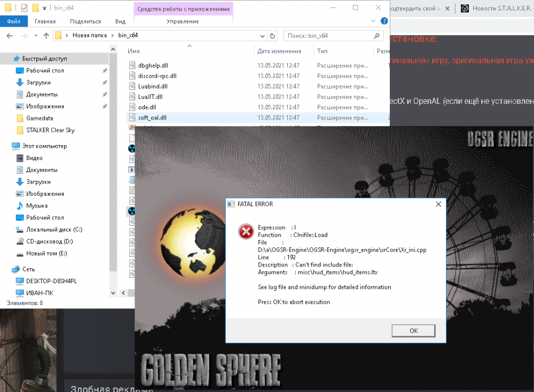Close the FATAL ERROR dialog with X
This screenshot has width=534, height=392.
(x=438, y=204)
